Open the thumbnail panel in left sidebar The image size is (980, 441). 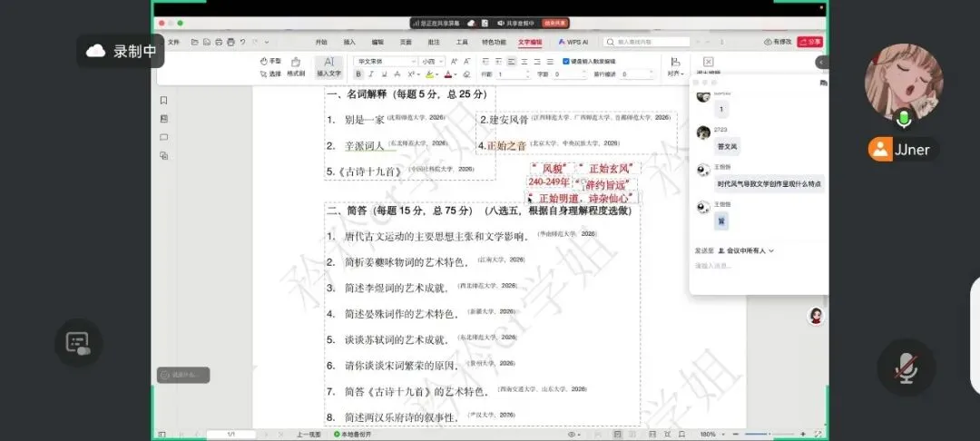(x=163, y=119)
